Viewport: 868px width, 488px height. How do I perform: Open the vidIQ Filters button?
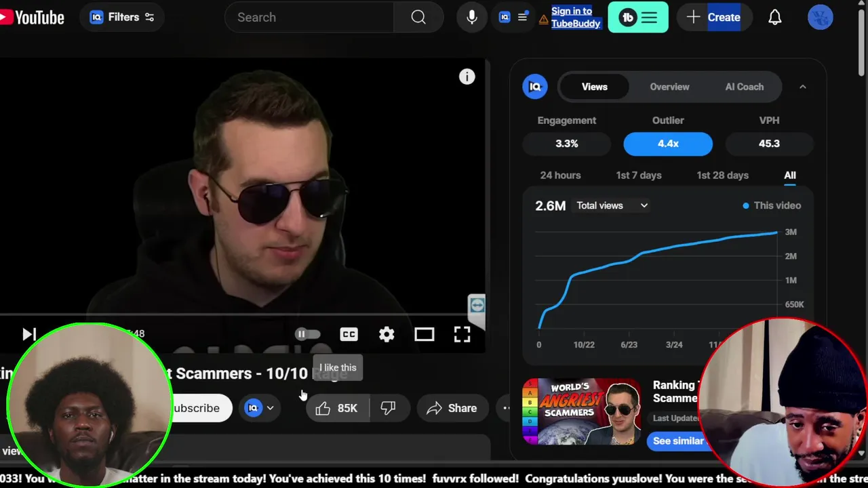(122, 18)
